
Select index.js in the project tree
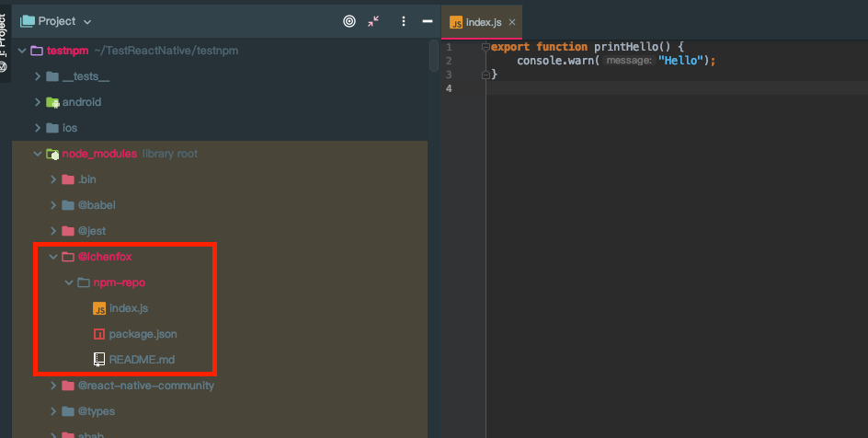(x=129, y=308)
